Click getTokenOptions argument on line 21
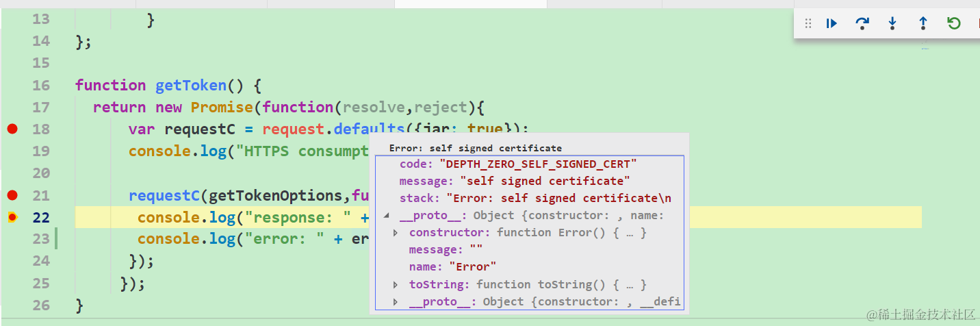This screenshot has width=980, height=326. pos(275,196)
